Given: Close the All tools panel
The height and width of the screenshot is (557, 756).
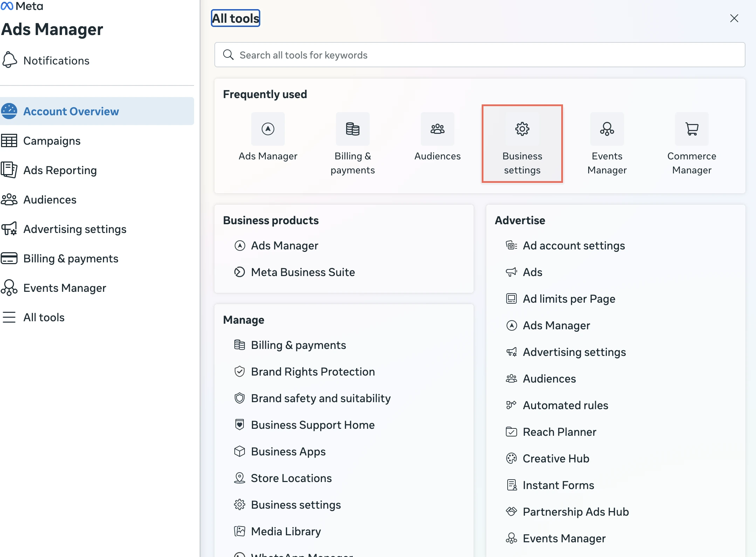Looking at the screenshot, I should (734, 18).
